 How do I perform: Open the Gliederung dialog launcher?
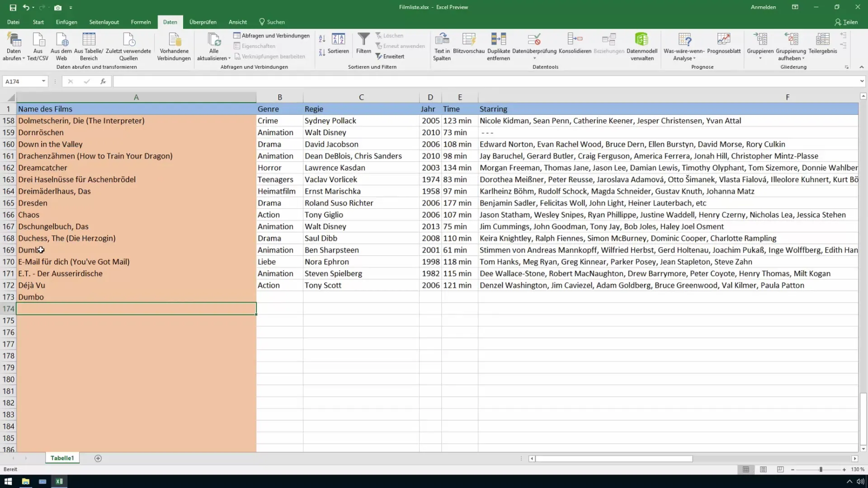847,67
